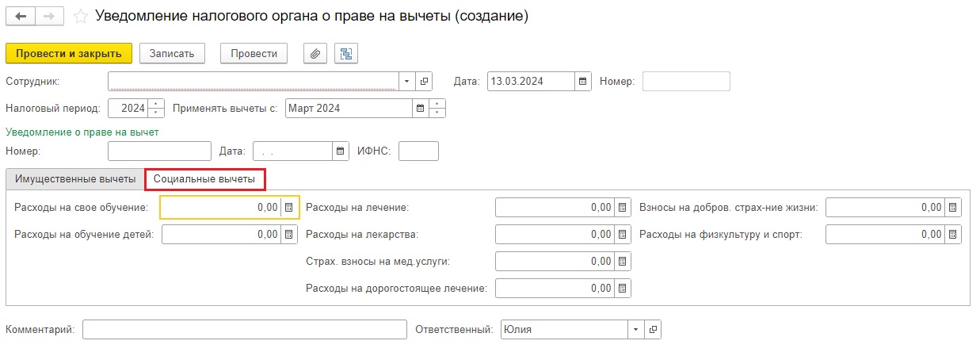Open calculator for Расходы на физкультуру и спорт
This screenshot has height=356, width=980.
point(953,235)
